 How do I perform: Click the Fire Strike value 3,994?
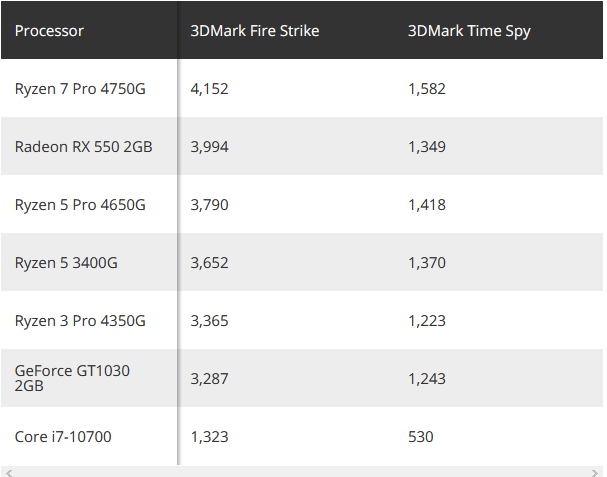pyautogui.click(x=209, y=146)
